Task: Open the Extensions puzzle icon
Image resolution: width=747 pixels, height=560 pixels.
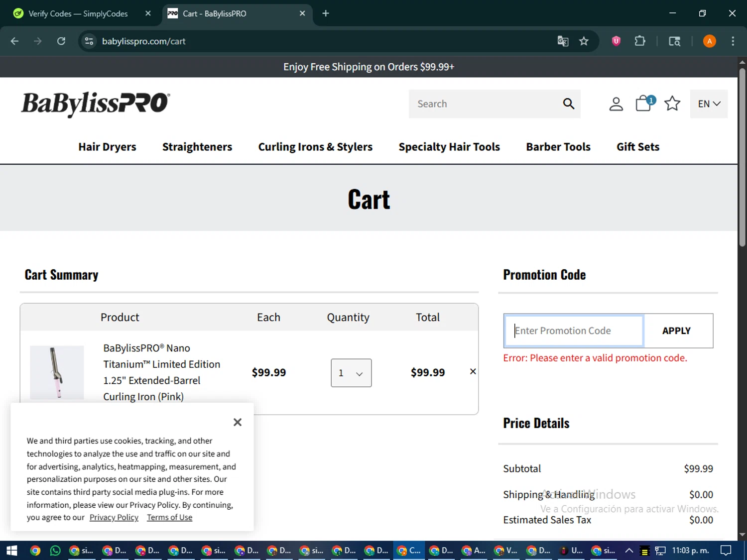Action: (x=640, y=41)
